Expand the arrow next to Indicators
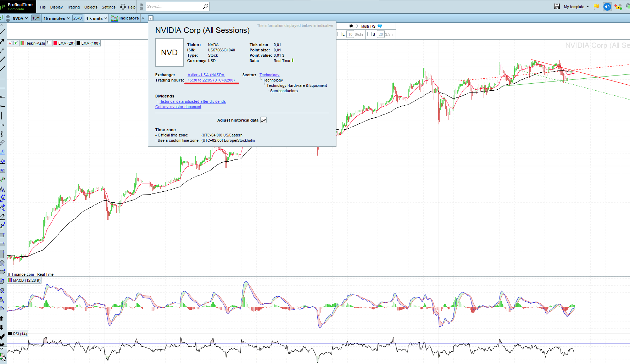 pyautogui.click(x=143, y=18)
